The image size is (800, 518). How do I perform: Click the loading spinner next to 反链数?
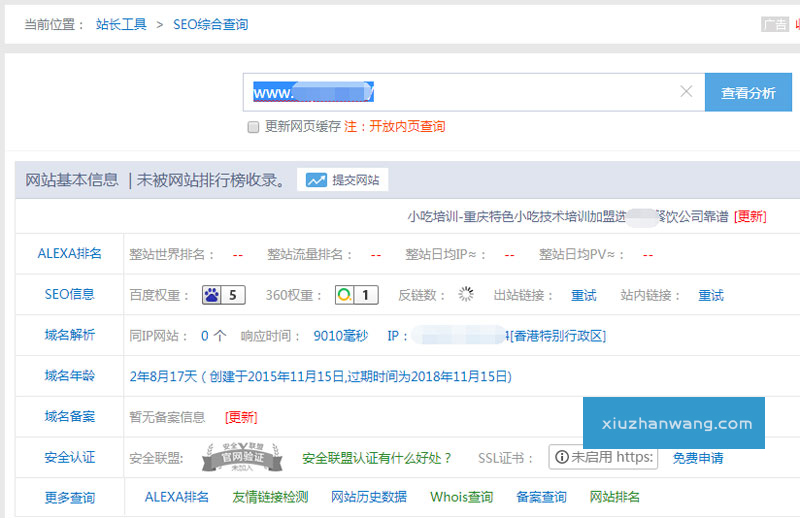click(466, 295)
